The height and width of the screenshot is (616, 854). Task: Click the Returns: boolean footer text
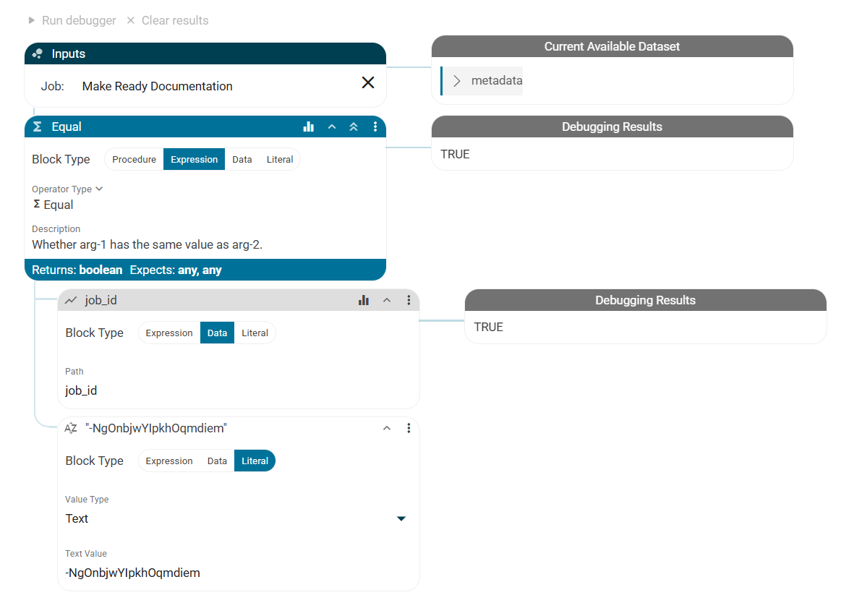77,270
